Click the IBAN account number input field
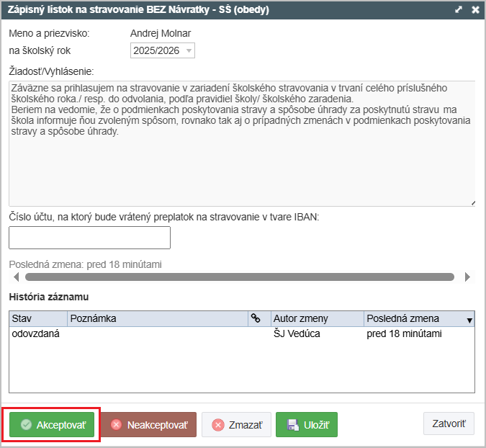 [89, 238]
